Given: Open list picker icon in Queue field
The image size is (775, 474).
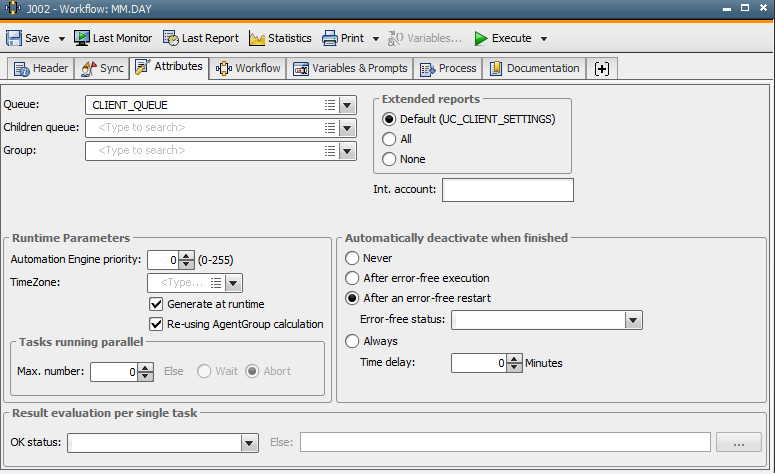Looking at the screenshot, I should 330,105.
